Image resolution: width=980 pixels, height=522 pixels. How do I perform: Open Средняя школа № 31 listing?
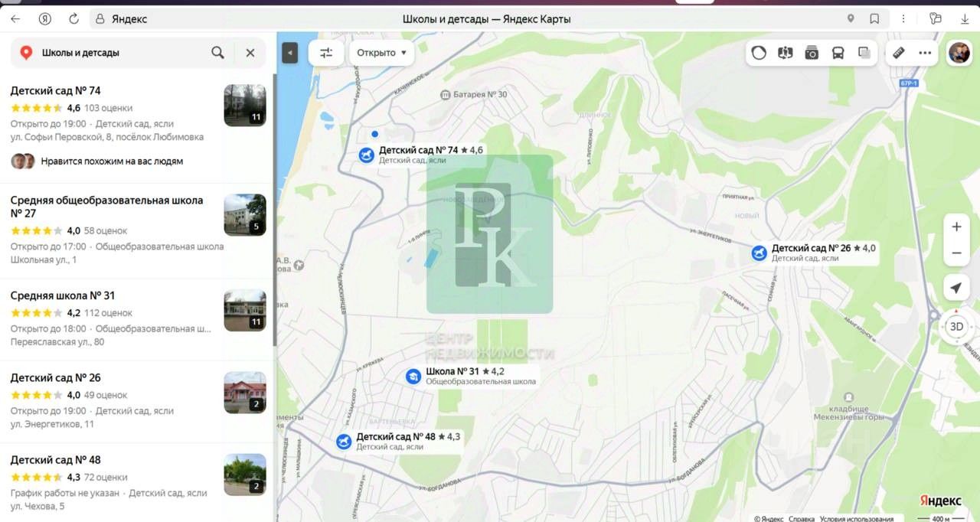coord(63,295)
